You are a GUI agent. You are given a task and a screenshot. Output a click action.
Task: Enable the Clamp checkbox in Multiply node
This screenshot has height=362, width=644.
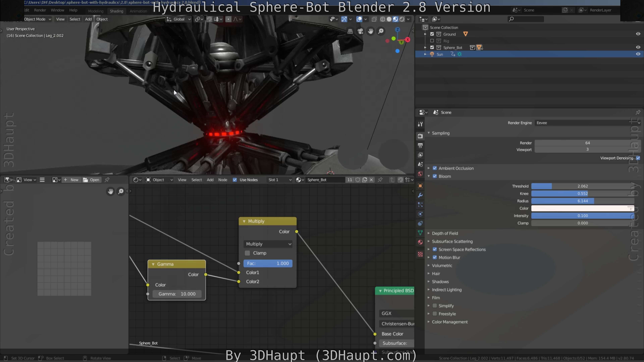click(x=248, y=253)
